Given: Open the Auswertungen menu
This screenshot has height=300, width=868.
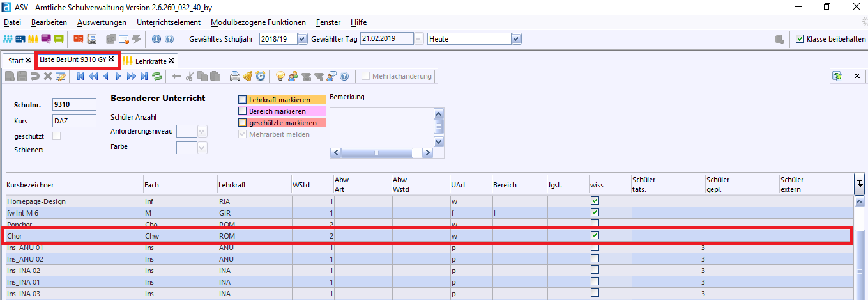Looking at the screenshot, I should pyautogui.click(x=102, y=22).
